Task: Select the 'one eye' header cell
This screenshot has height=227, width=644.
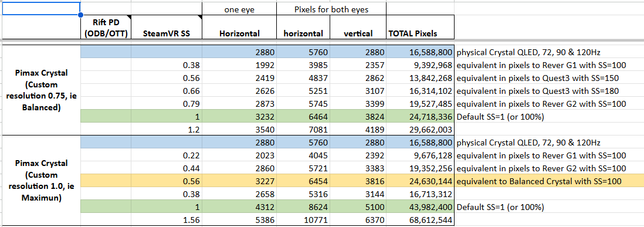Action: tap(239, 9)
